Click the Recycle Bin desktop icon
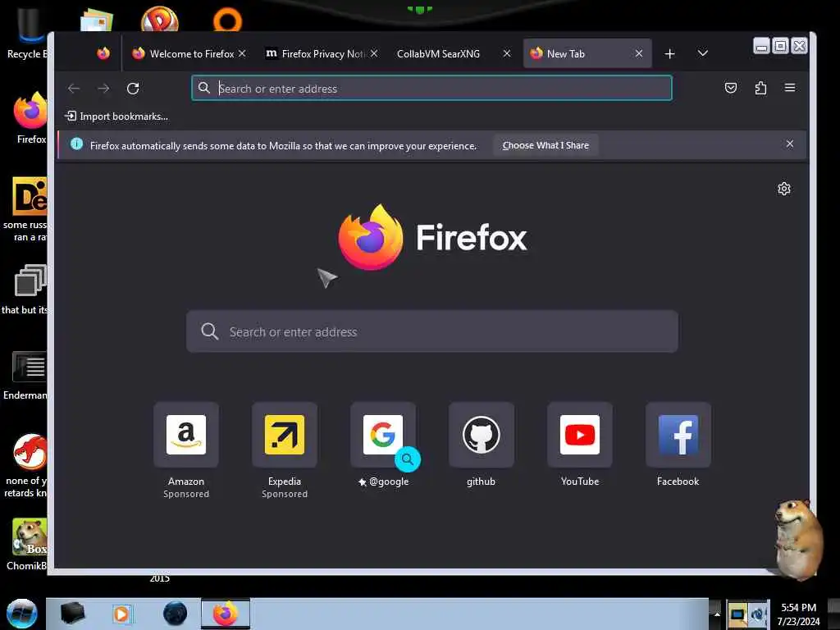Viewport: 840px width, 630px height. (x=28, y=33)
